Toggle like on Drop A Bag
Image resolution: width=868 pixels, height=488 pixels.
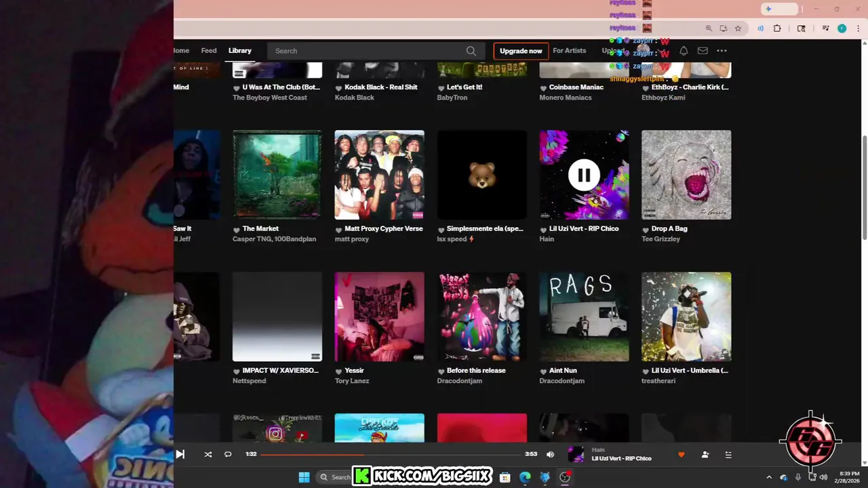coord(646,229)
